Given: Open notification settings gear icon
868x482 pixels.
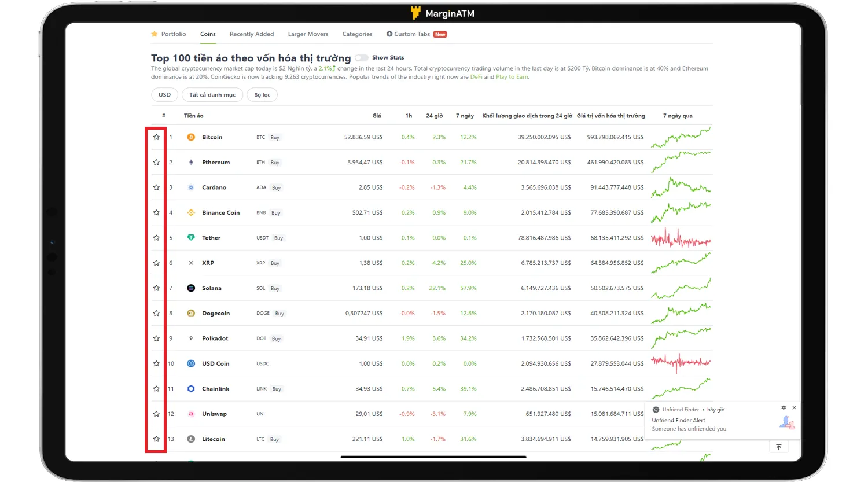Looking at the screenshot, I should (x=784, y=408).
